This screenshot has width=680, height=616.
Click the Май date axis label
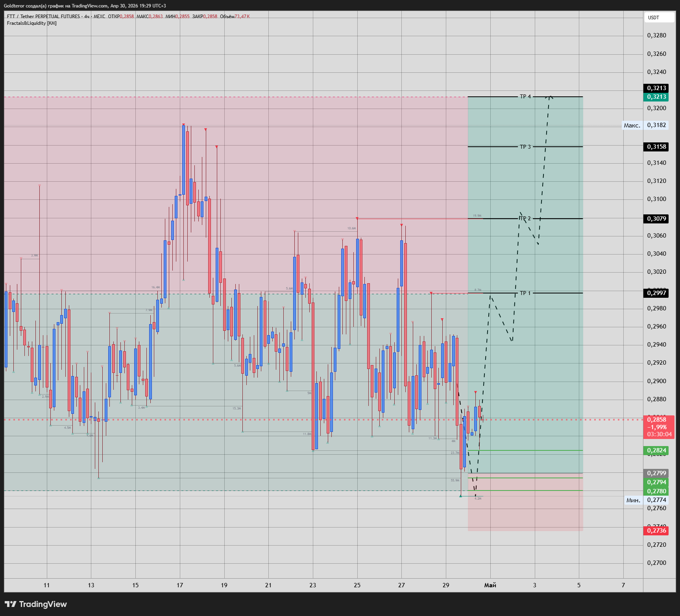click(490, 585)
